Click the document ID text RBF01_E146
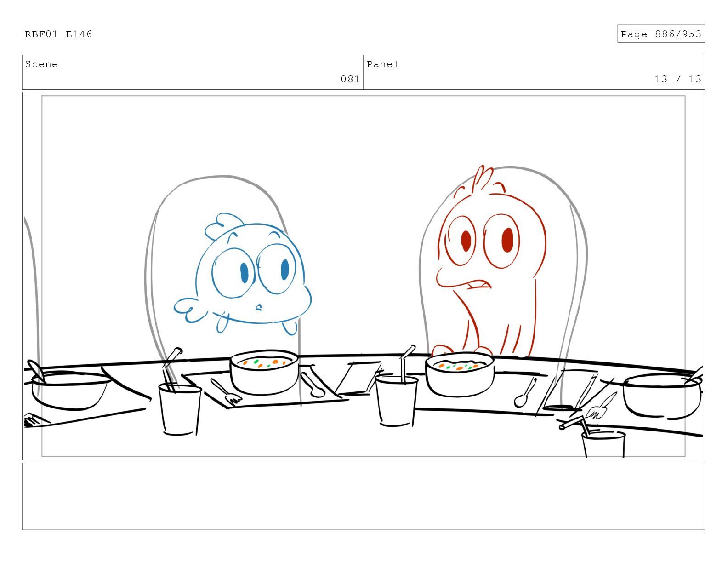Screen dimensions: 728x563 [58, 34]
